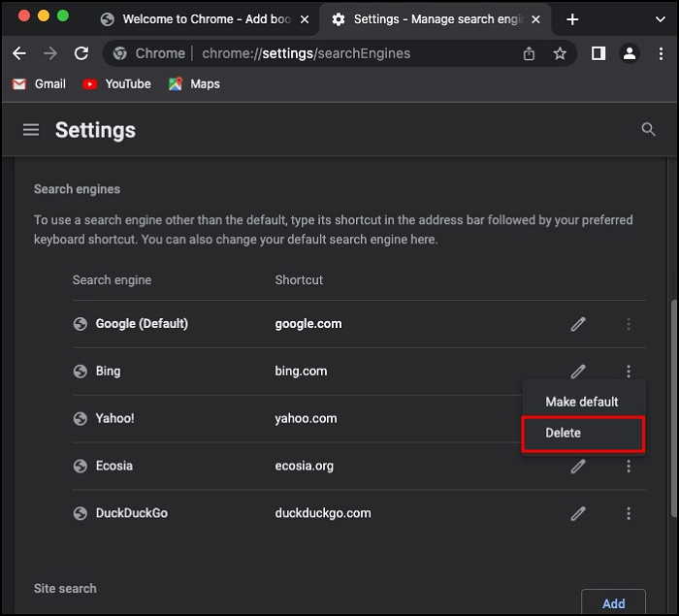The image size is (679, 616).
Task: Edit the Bing search engine entry
Action: click(578, 372)
